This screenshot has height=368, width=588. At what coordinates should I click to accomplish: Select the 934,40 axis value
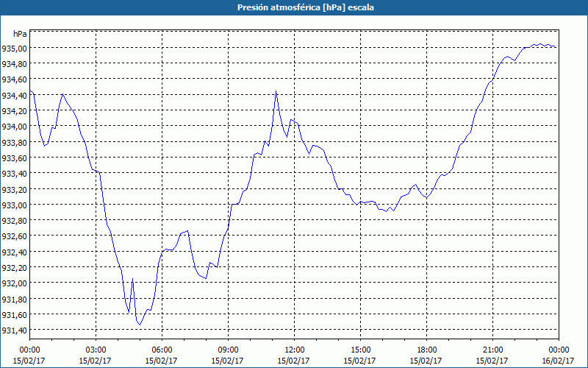(x=14, y=95)
